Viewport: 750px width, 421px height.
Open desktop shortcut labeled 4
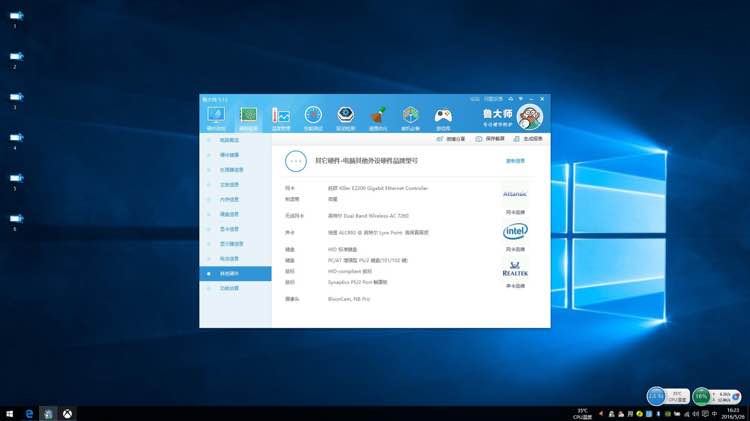coord(16,141)
